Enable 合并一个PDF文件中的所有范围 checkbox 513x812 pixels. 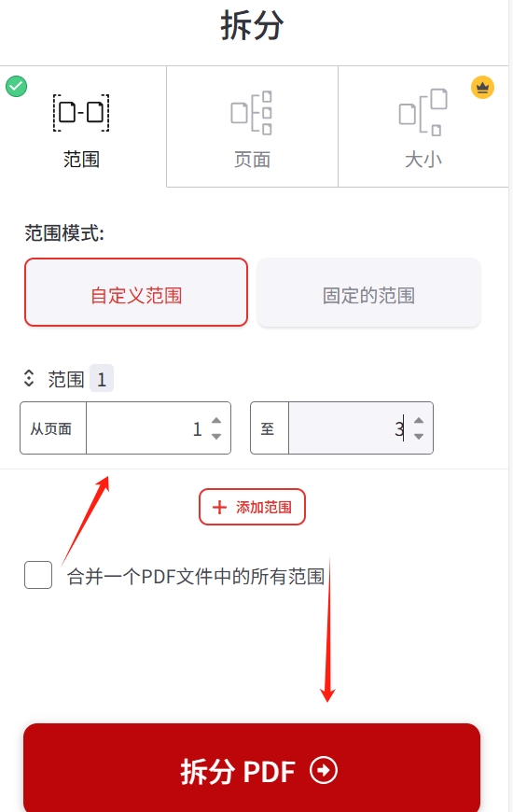(38, 575)
